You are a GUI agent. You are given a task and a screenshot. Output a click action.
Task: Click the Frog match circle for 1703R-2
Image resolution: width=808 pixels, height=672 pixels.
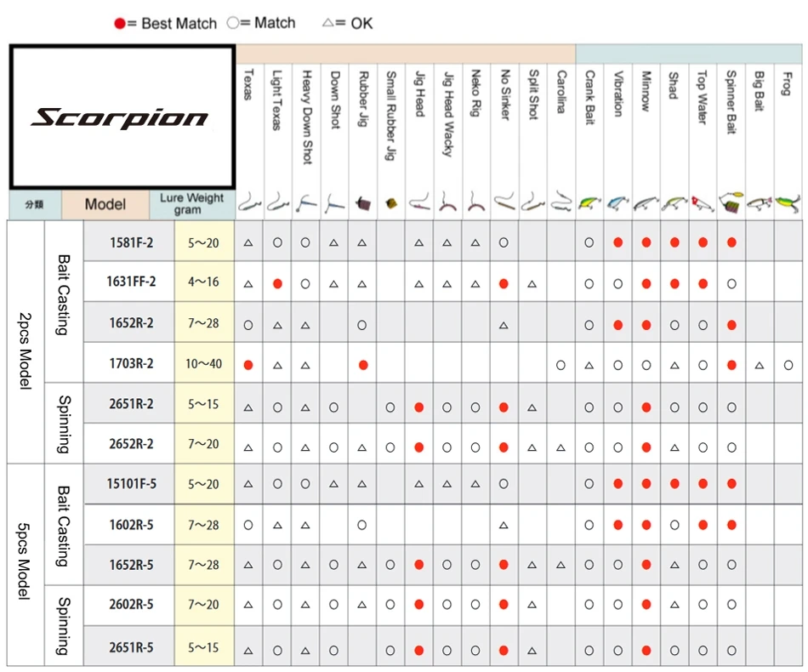click(x=788, y=366)
